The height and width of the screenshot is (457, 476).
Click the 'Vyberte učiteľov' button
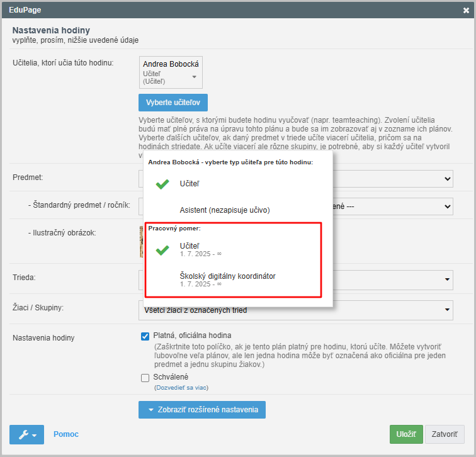(x=173, y=102)
